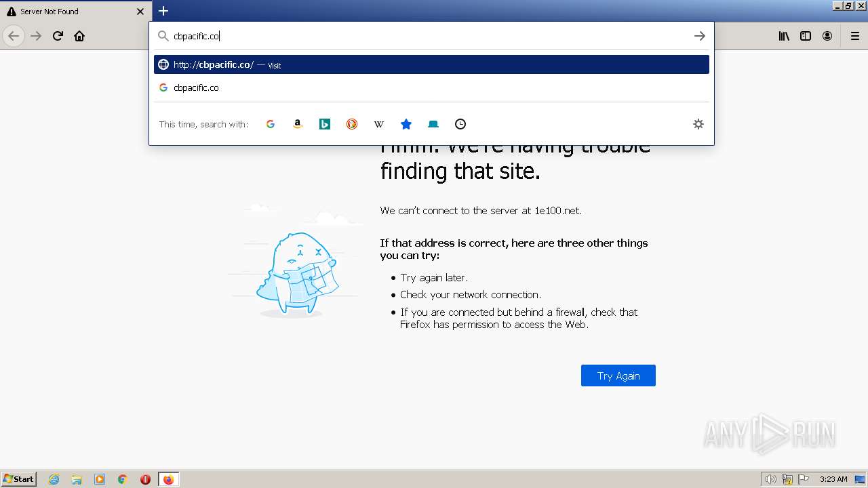Open Windows Explorer folder in taskbar
This screenshot has height=488, width=868.
pyautogui.click(x=77, y=479)
